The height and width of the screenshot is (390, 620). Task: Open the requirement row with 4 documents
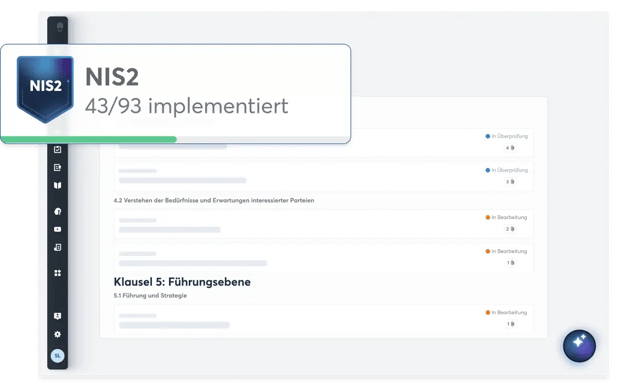click(323, 143)
